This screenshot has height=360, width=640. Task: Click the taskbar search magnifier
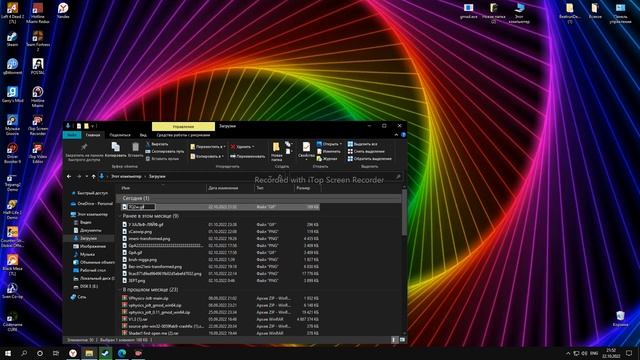pos(24,353)
